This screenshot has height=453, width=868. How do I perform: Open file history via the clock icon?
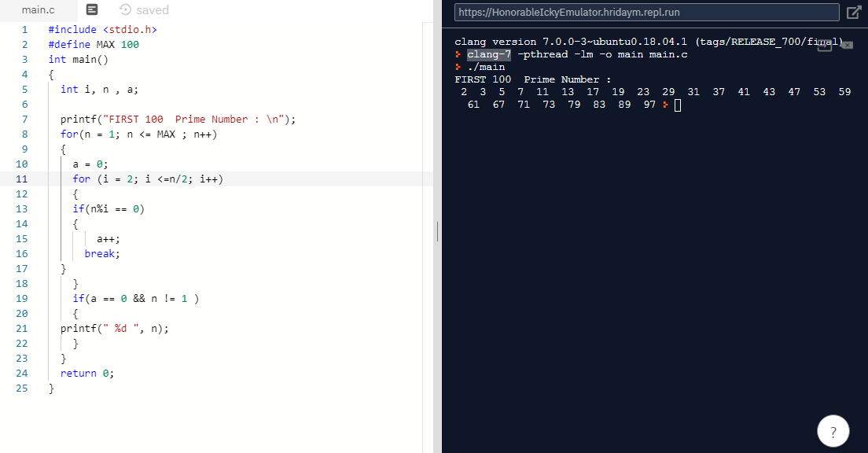pyautogui.click(x=126, y=9)
